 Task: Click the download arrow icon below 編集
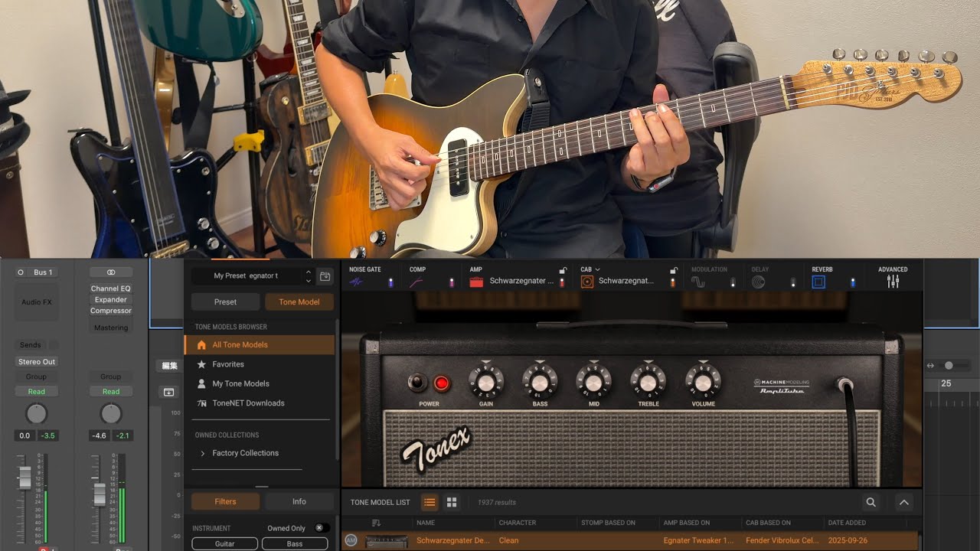(168, 392)
